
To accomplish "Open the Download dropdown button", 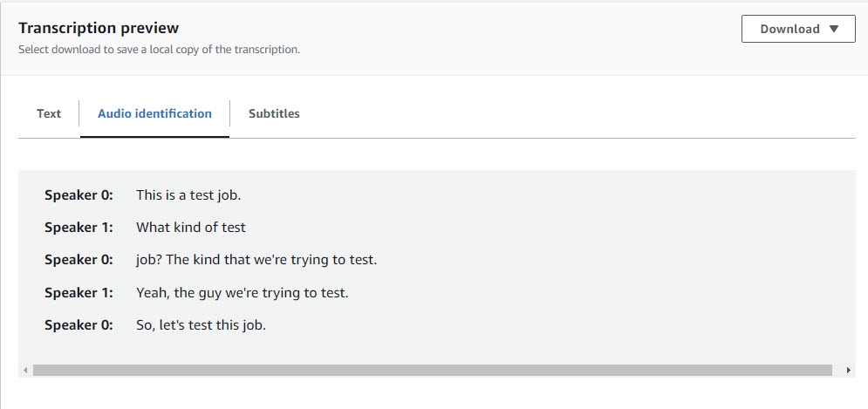I will pos(798,29).
